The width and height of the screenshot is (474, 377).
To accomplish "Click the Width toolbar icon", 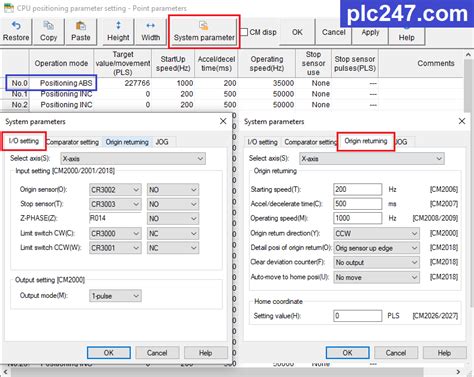I will point(151,31).
